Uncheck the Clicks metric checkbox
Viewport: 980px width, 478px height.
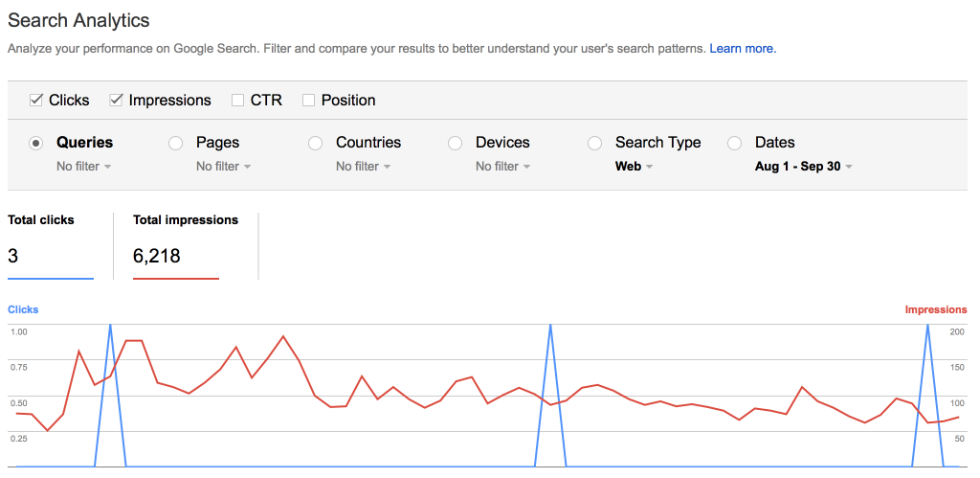pos(36,101)
